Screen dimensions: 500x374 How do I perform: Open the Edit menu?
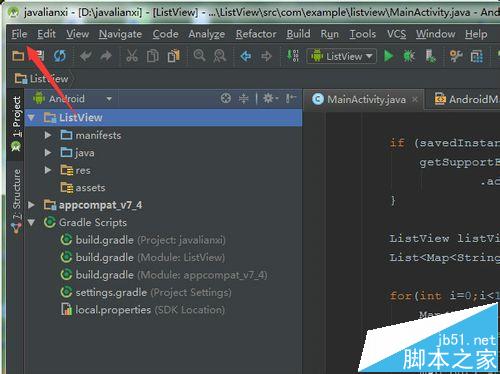46,34
